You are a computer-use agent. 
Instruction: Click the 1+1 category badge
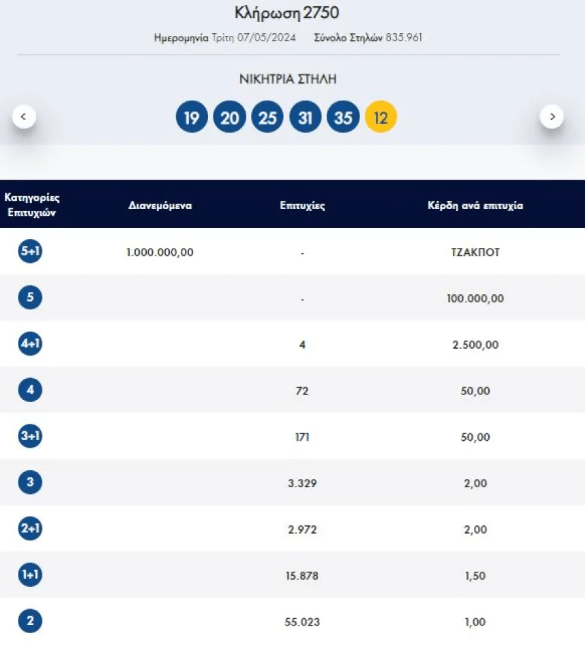pos(30,575)
